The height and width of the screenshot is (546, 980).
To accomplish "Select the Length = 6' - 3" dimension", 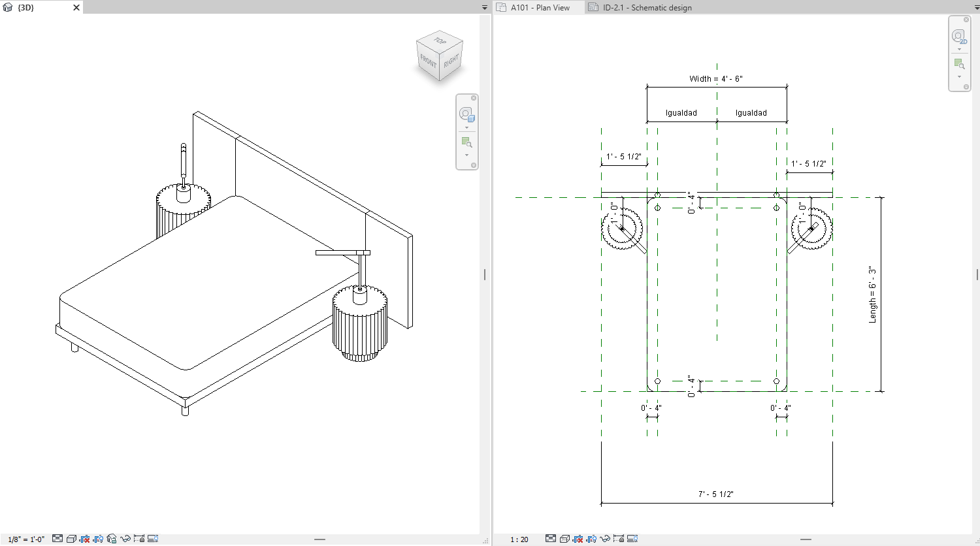I will pos(872,295).
